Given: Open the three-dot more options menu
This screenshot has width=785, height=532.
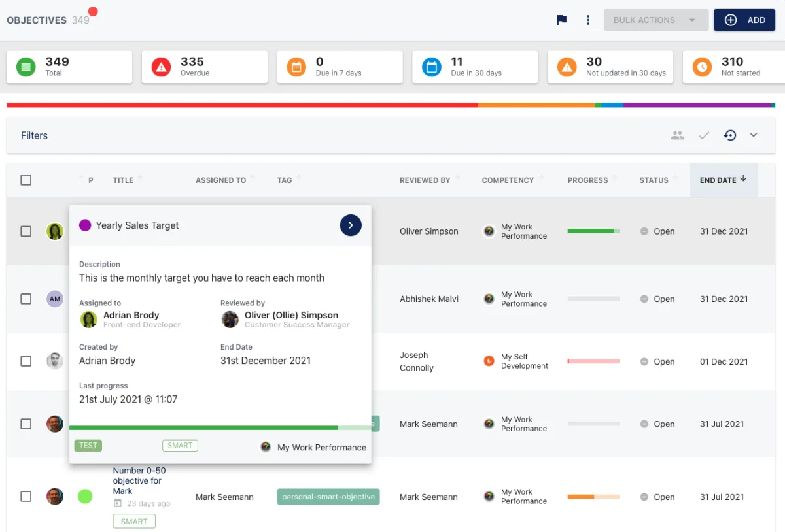Looking at the screenshot, I should pyautogui.click(x=588, y=20).
